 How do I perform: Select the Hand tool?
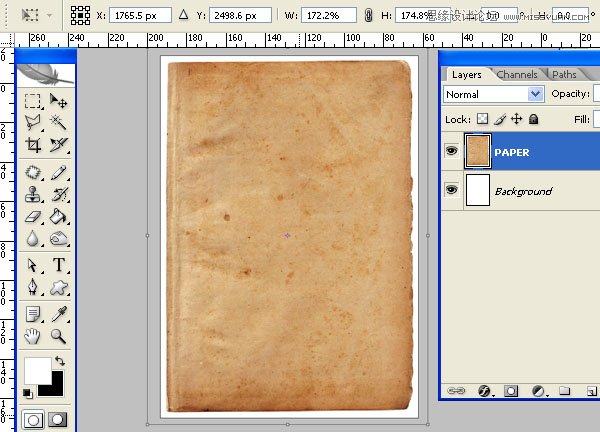point(33,336)
